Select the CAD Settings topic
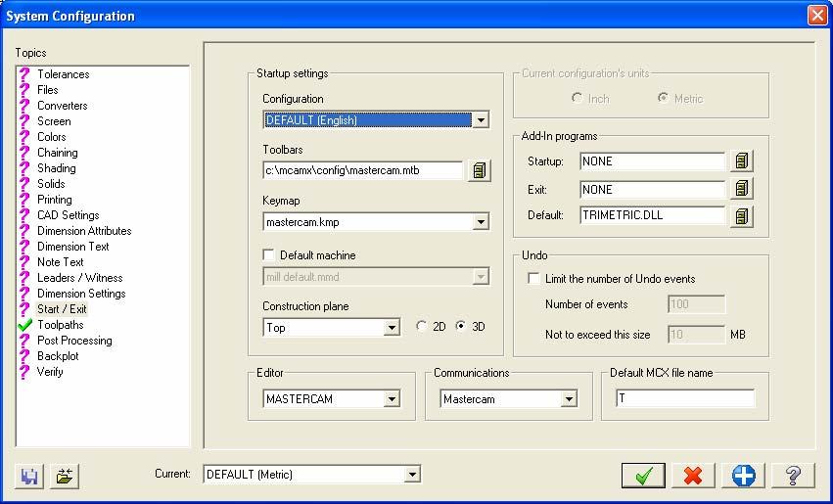Image resolution: width=833 pixels, height=504 pixels. [68, 215]
